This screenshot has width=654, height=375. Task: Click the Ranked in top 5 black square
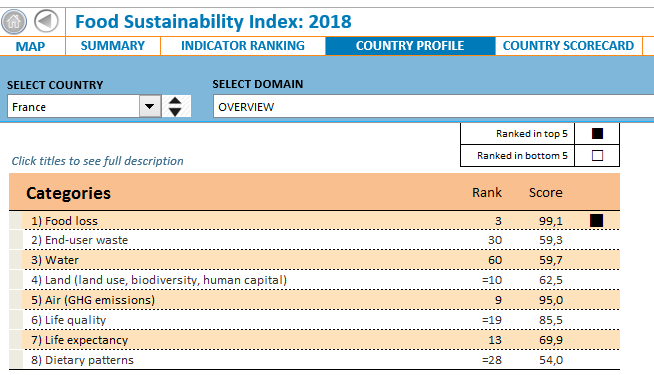click(x=597, y=133)
